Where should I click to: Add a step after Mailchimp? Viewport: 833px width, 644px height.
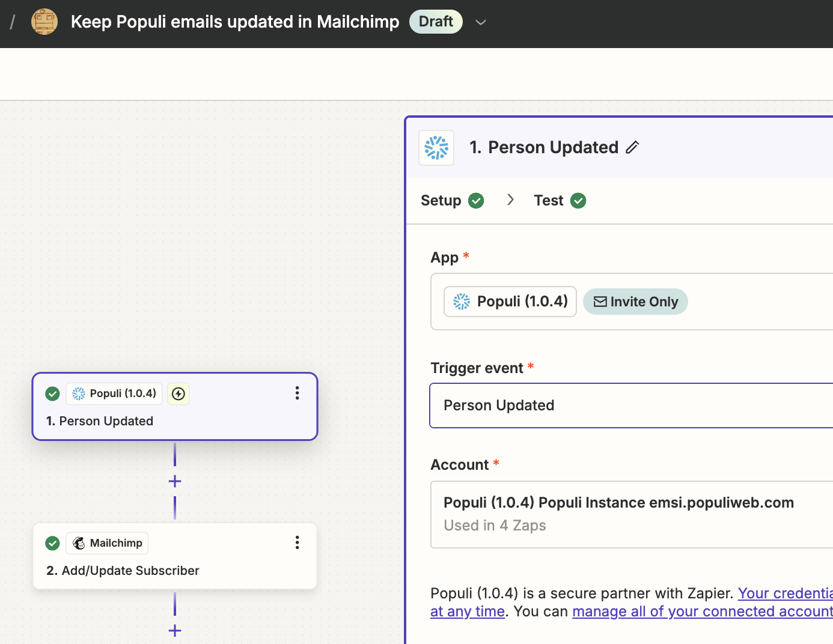click(x=175, y=631)
